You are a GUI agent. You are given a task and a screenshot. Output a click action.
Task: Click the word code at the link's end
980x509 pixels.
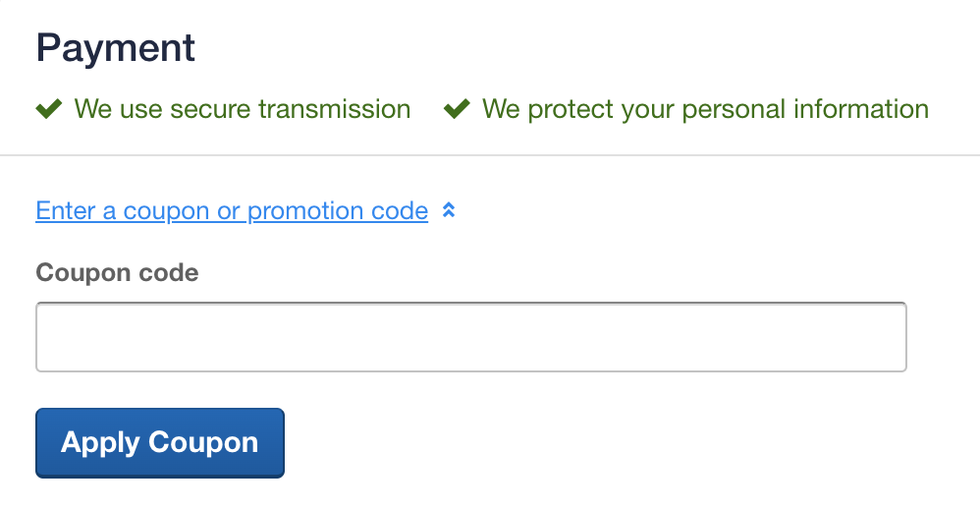(x=400, y=210)
